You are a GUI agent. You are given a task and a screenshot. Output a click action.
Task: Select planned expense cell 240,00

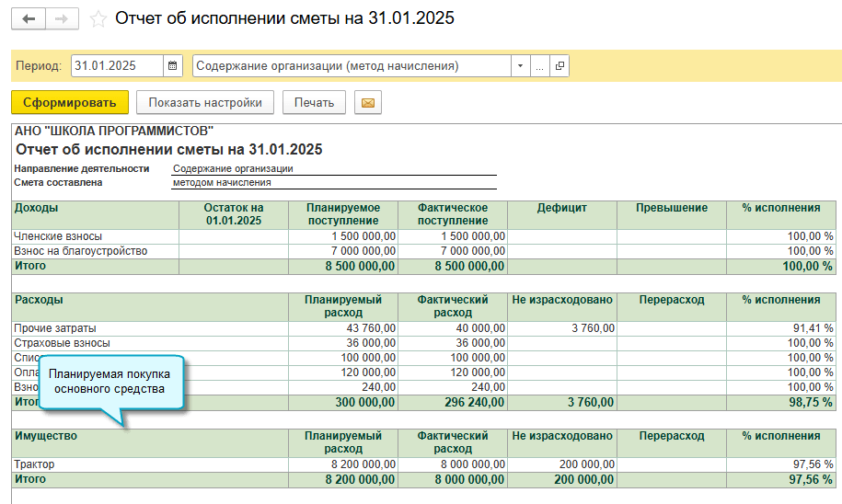point(343,387)
